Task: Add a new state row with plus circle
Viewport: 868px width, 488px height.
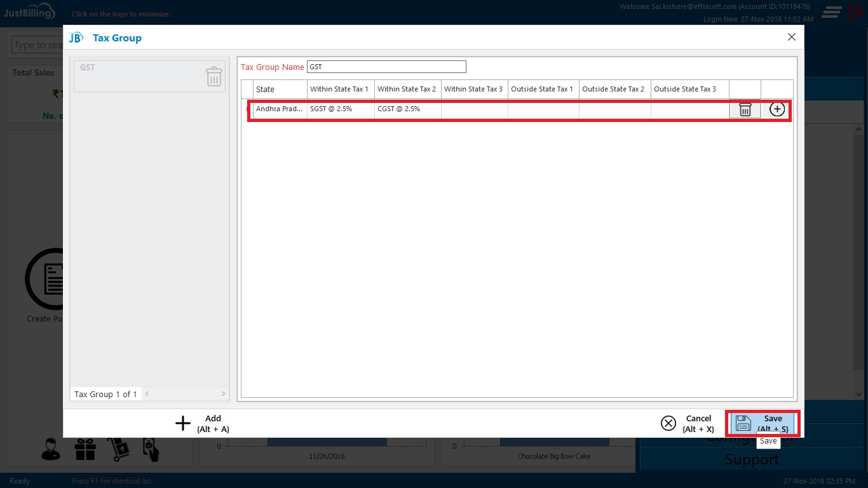Action: 777,109
